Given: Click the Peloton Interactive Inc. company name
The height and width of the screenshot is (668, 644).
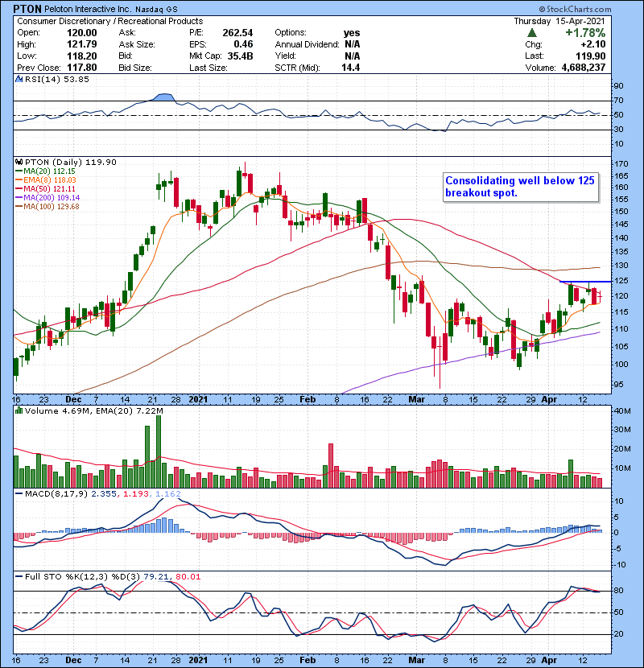Looking at the screenshot, I should [88, 9].
